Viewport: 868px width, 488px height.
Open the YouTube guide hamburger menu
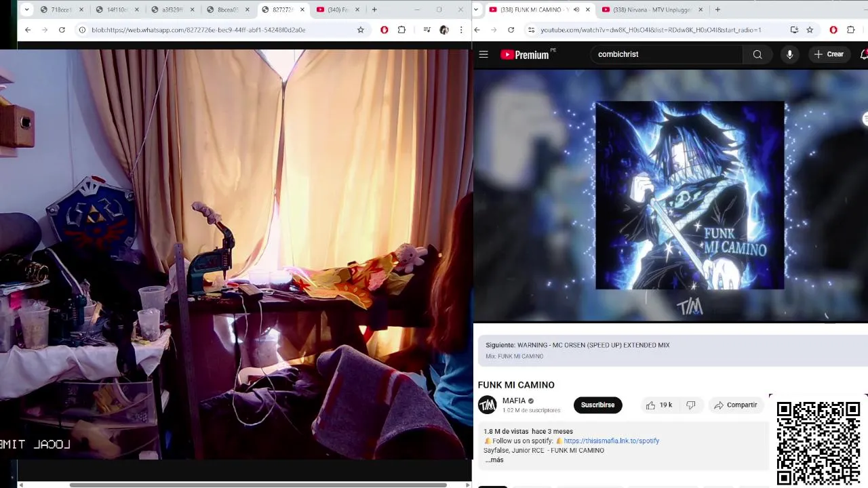click(484, 54)
